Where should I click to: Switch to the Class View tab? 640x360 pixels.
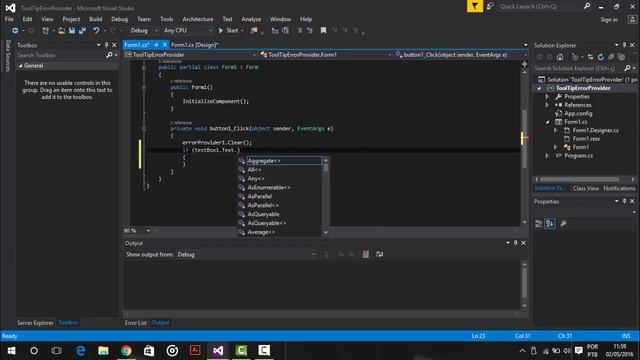pyautogui.click(x=586, y=188)
